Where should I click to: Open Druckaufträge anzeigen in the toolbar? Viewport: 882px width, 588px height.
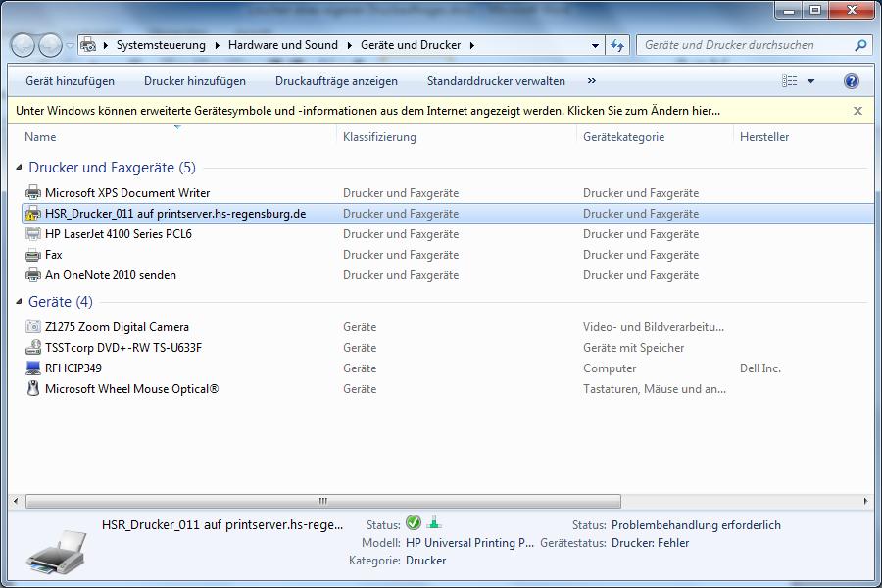point(336,81)
